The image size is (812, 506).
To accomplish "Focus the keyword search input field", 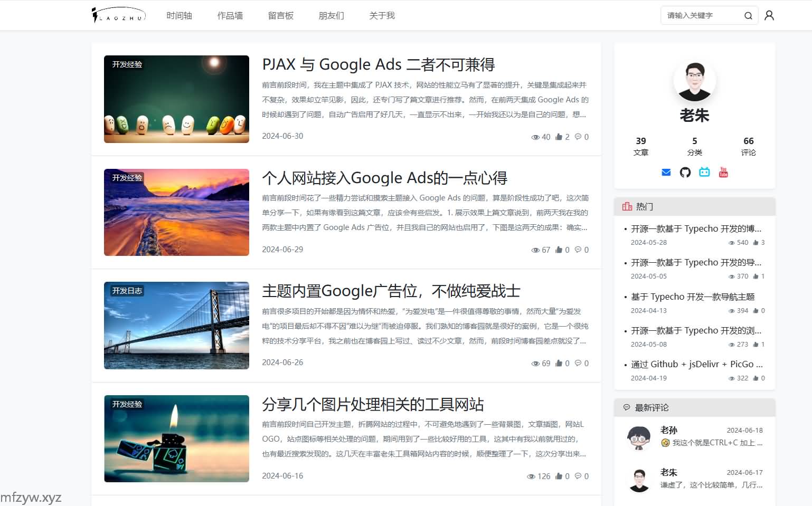I will (x=700, y=16).
